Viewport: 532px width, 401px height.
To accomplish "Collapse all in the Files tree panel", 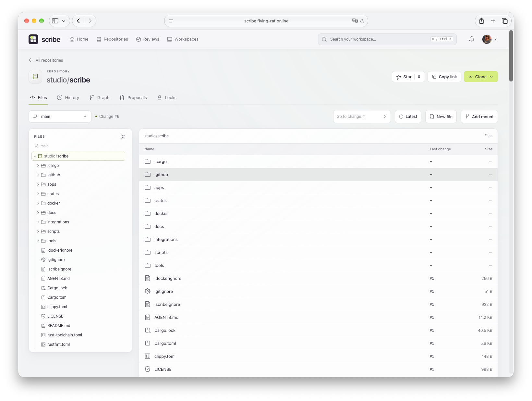I will pos(123,137).
